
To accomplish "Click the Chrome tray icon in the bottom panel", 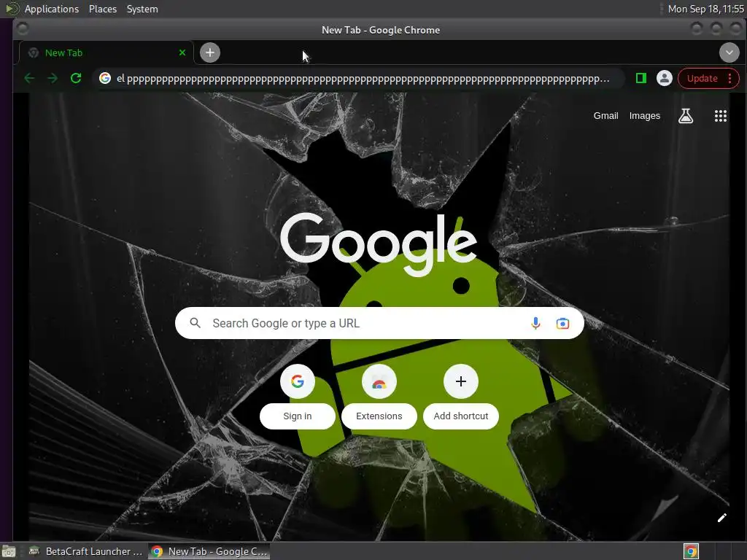I will point(691,551).
